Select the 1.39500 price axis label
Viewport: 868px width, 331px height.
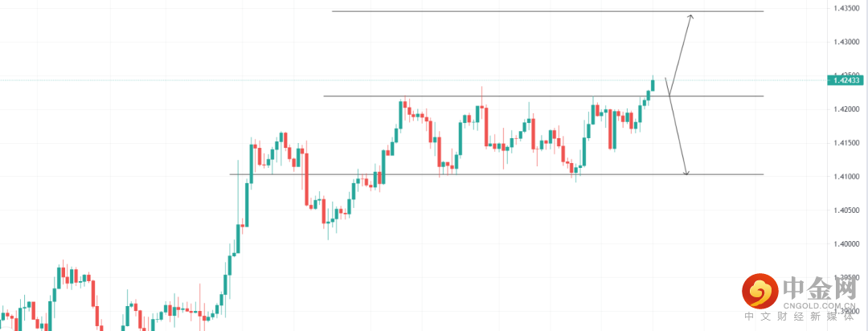845,278
